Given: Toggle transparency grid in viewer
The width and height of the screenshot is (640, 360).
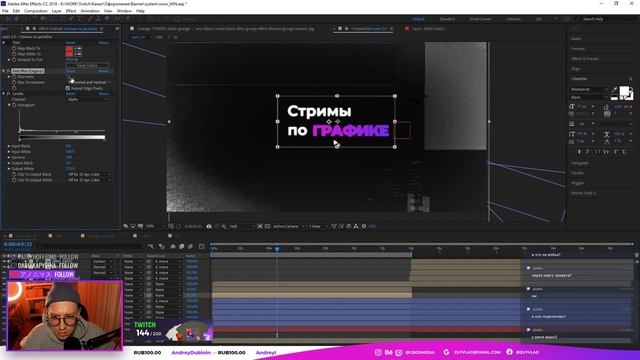Looking at the screenshot, I should (x=267, y=226).
